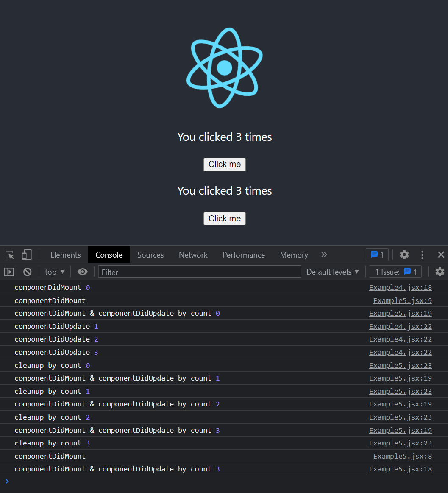448x493 pixels.
Task: Open the 1 message issues badge
Action: [377, 255]
